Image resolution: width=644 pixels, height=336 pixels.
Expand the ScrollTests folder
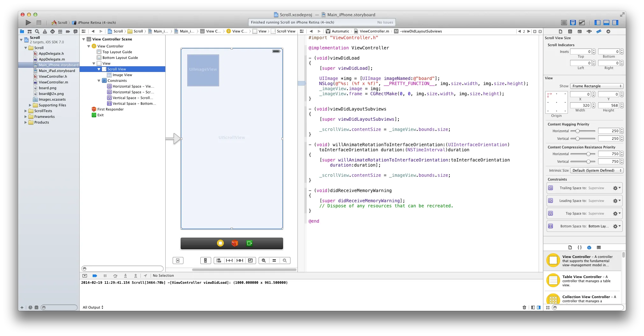tap(26, 111)
